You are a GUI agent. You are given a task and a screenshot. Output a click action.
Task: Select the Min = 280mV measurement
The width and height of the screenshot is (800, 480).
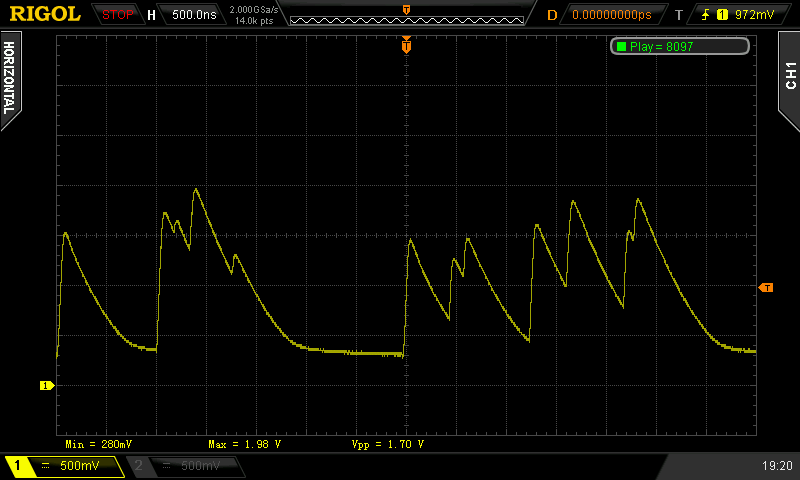[100, 443]
